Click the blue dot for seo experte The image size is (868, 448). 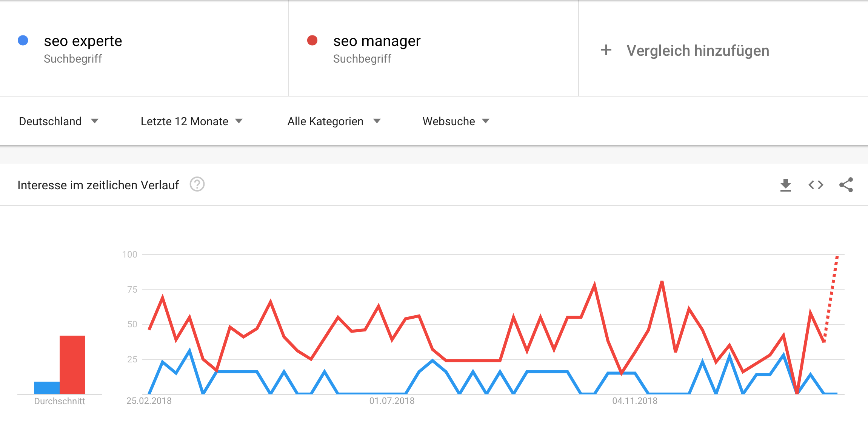(x=23, y=40)
